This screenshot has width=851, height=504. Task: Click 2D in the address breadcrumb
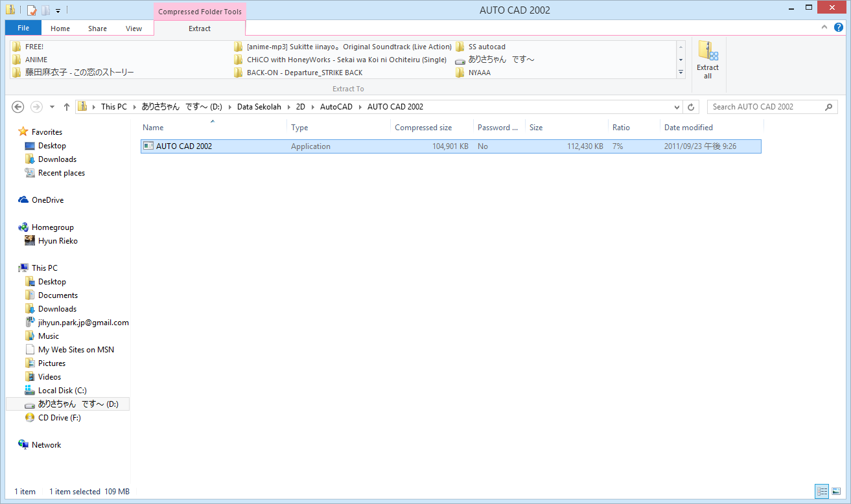pyautogui.click(x=301, y=107)
